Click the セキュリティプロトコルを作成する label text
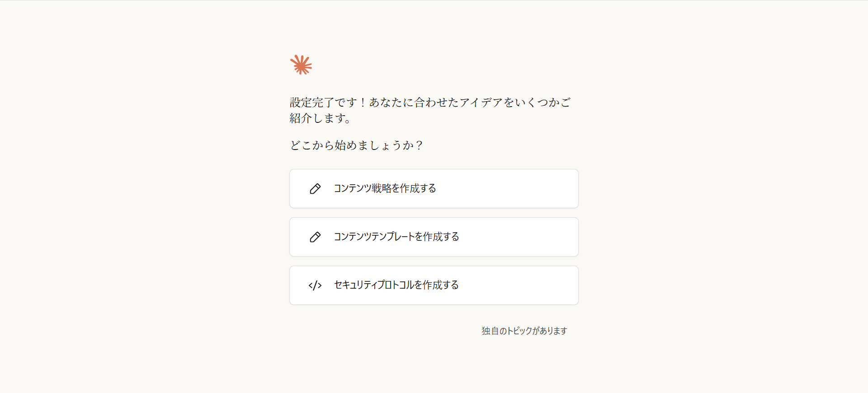The width and height of the screenshot is (868, 393). click(396, 285)
